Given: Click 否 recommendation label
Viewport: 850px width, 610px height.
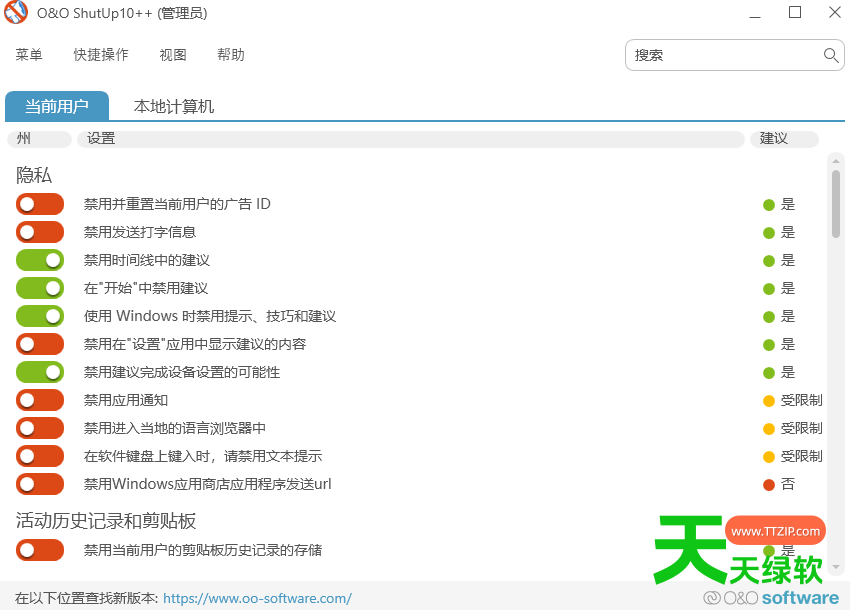Looking at the screenshot, I should [x=788, y=484].
